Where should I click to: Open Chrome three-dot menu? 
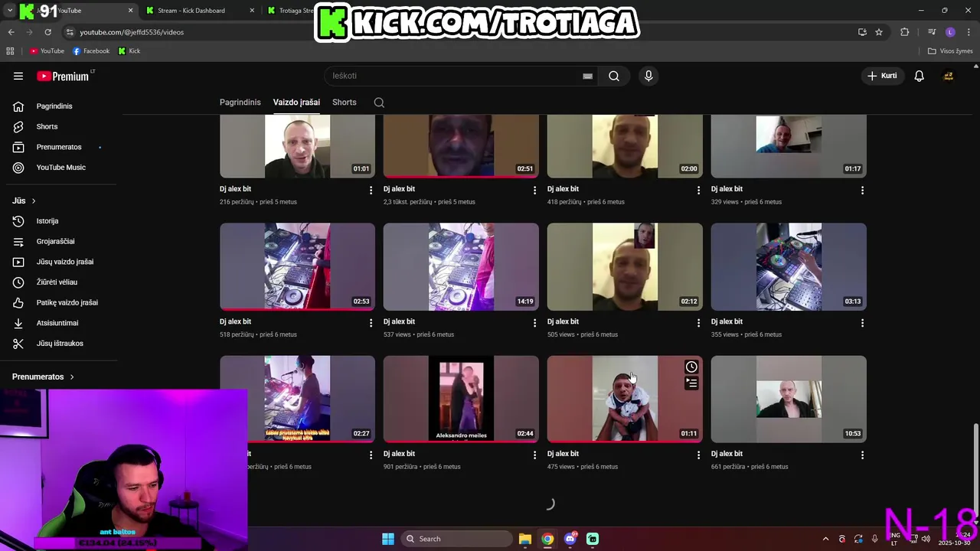969,32
